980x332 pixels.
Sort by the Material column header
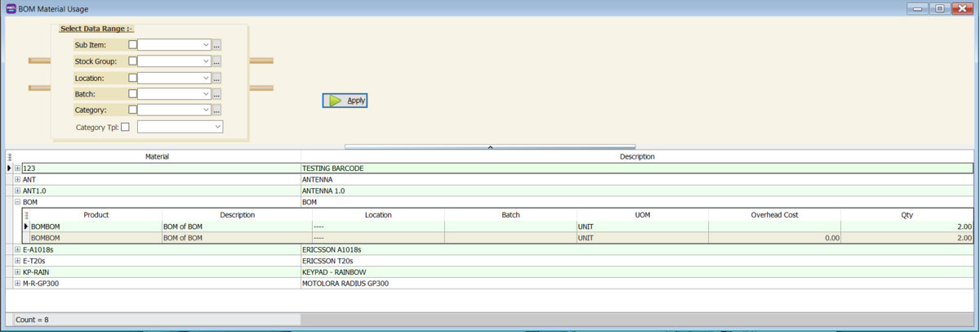coord(157,156)
